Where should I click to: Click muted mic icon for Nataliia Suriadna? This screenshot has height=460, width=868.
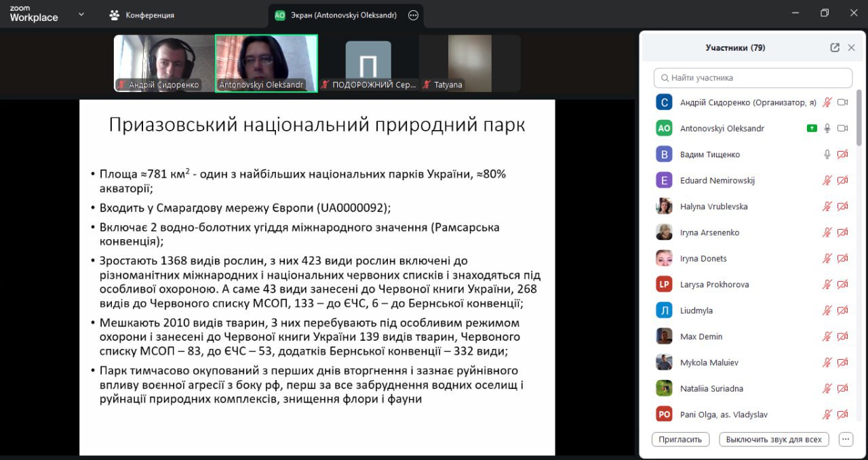click(827, 388)
